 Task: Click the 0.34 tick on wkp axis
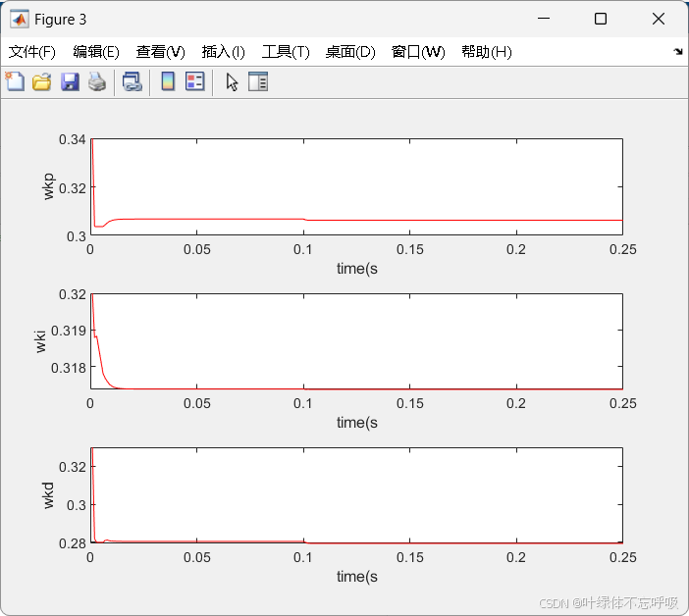72,139
